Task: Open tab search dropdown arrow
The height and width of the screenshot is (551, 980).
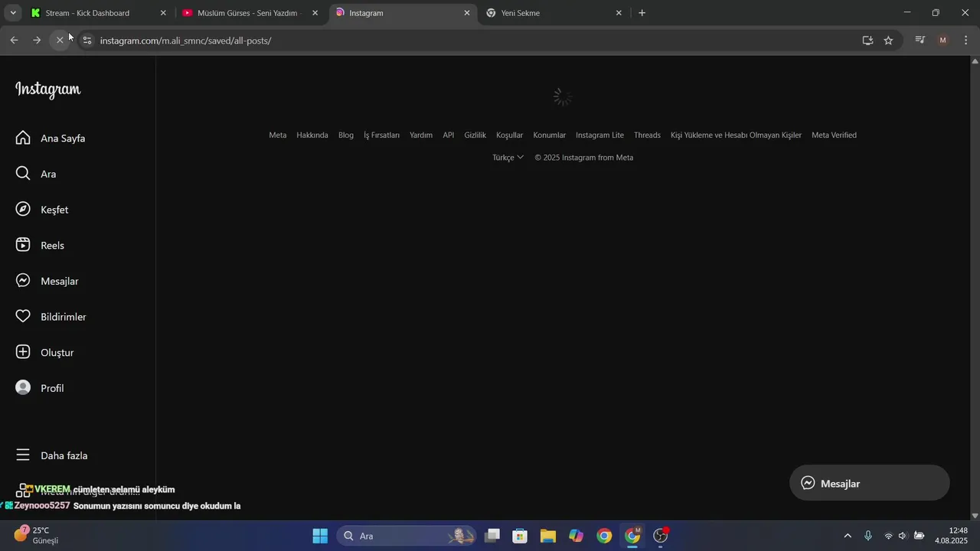Action: click(13, 13)
